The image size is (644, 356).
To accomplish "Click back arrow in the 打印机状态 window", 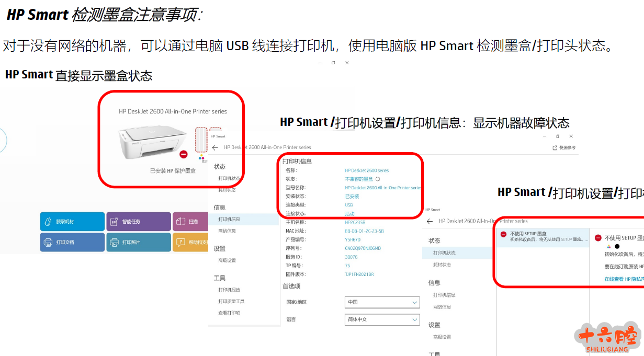I will click(430, 221).
